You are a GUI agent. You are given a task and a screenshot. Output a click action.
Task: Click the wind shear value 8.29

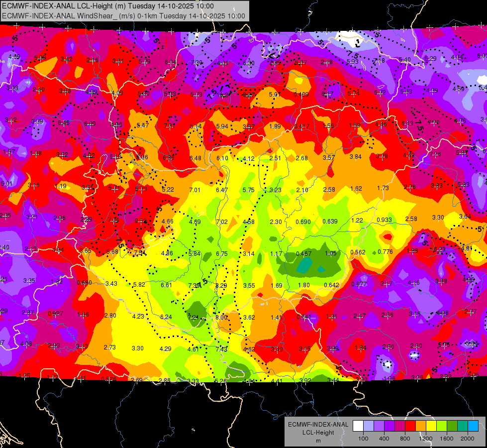tap(221, 285)
